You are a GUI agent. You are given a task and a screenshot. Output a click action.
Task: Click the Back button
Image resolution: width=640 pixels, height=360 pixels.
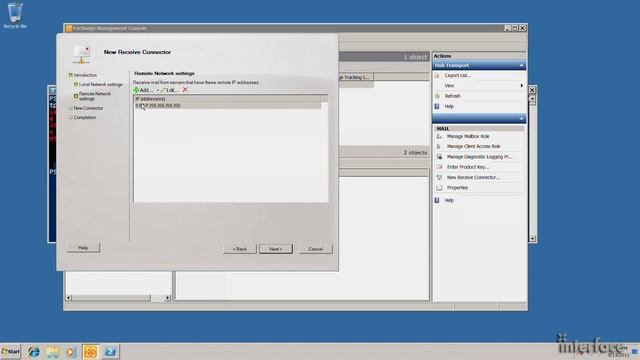[x=240, y=249]
